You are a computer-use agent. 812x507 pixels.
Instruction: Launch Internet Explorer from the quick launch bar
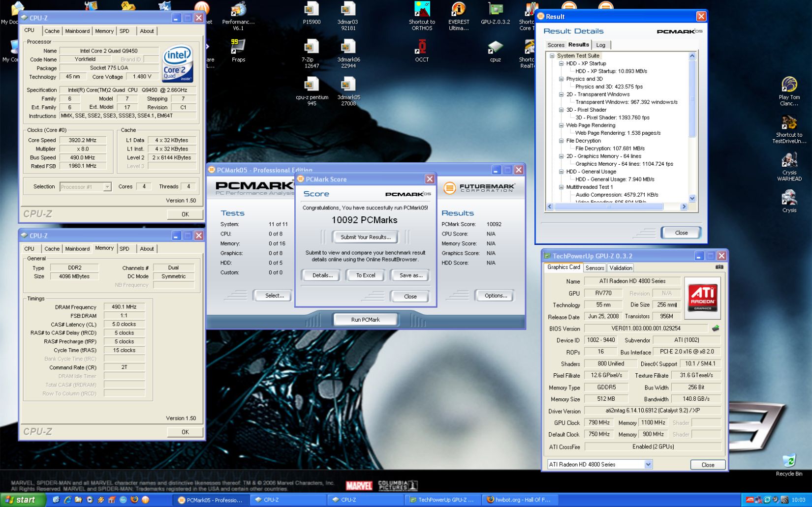(67, 500)
